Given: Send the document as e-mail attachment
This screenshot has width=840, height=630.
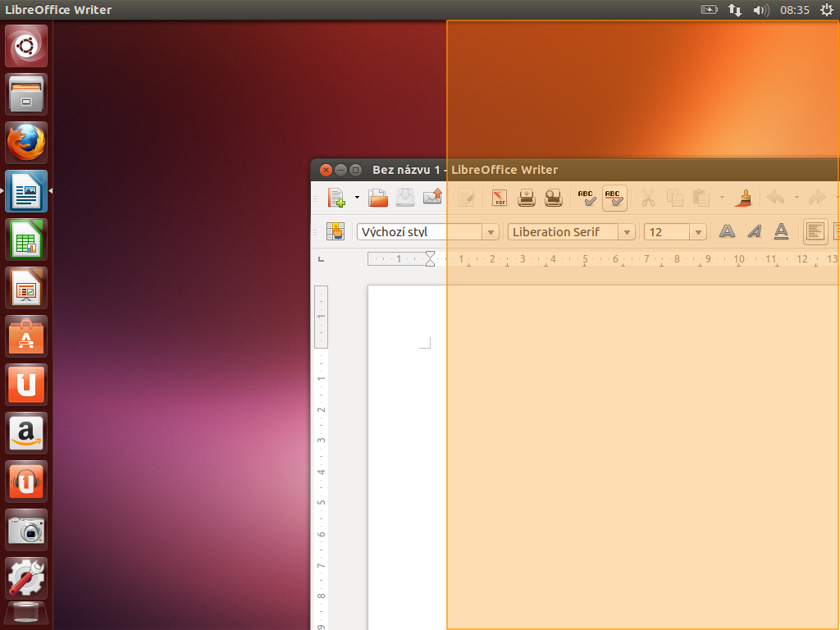Looking at the screenshot, I should pos(432,198).
